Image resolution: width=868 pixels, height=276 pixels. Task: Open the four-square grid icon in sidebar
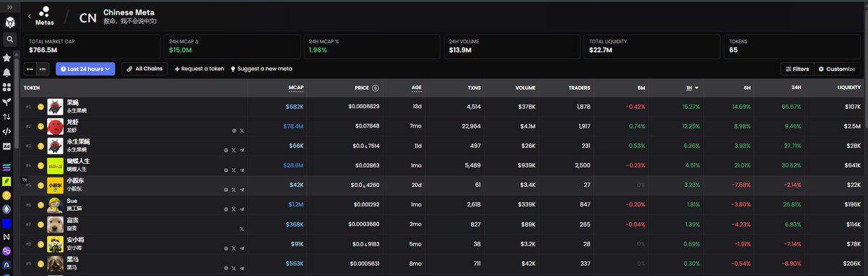[7, 87]
